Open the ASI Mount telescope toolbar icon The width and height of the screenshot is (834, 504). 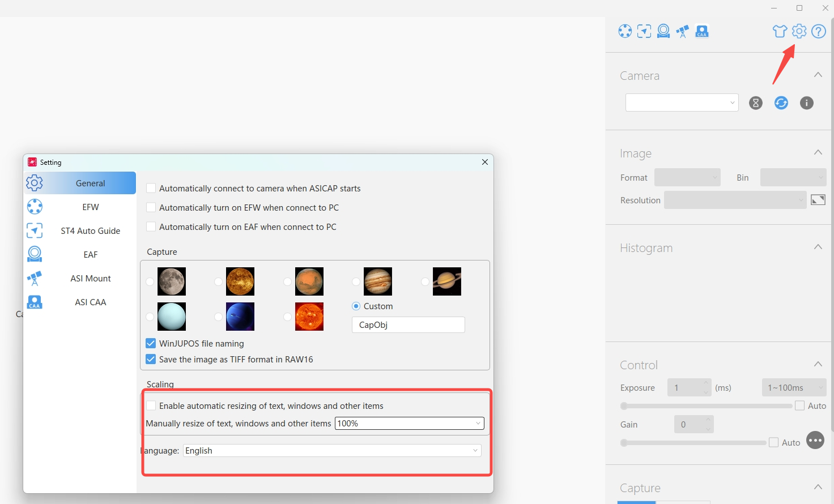point(683,31)
